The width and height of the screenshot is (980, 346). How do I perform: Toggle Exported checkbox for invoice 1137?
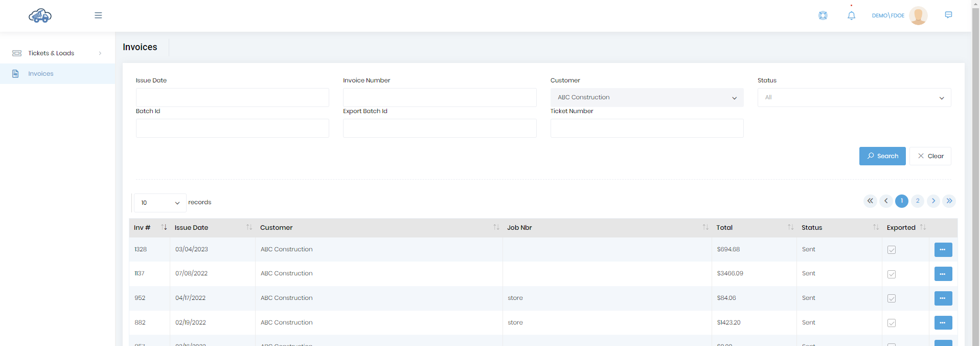[892, 274]
